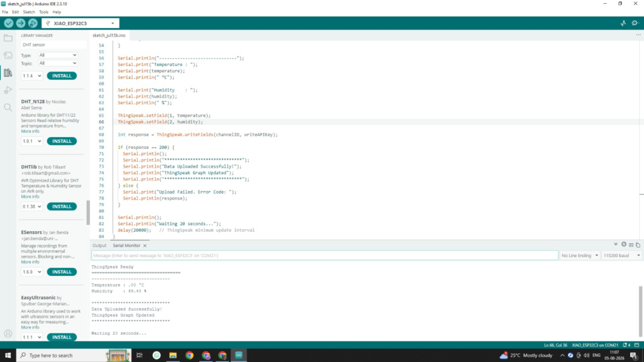The height and width of the screenshot is (362, 644).
Task: Toggle timestamp clock in Serial Monitor
Action: [x=624, y=244]
